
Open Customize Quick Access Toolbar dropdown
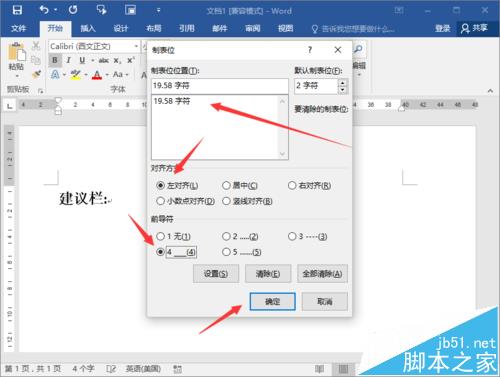(x=158, y=10)
